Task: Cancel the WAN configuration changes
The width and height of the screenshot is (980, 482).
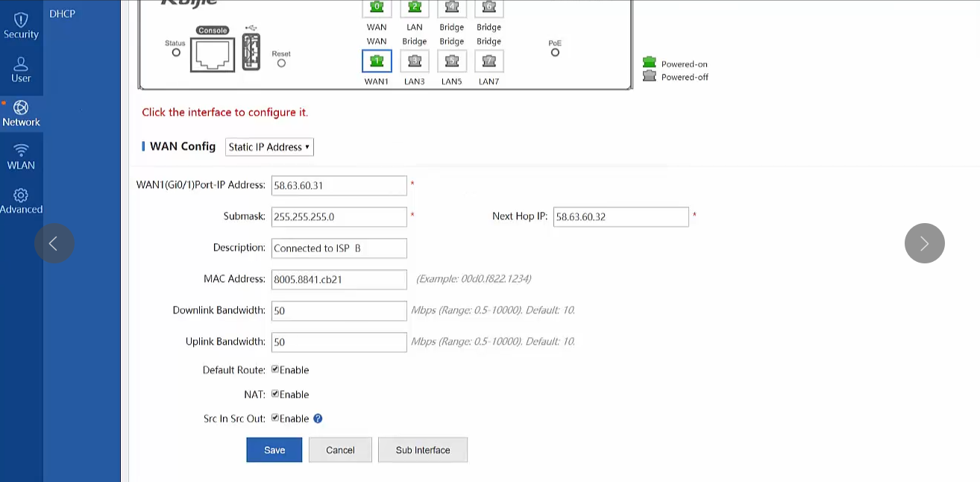Action: tap(340, 450)
